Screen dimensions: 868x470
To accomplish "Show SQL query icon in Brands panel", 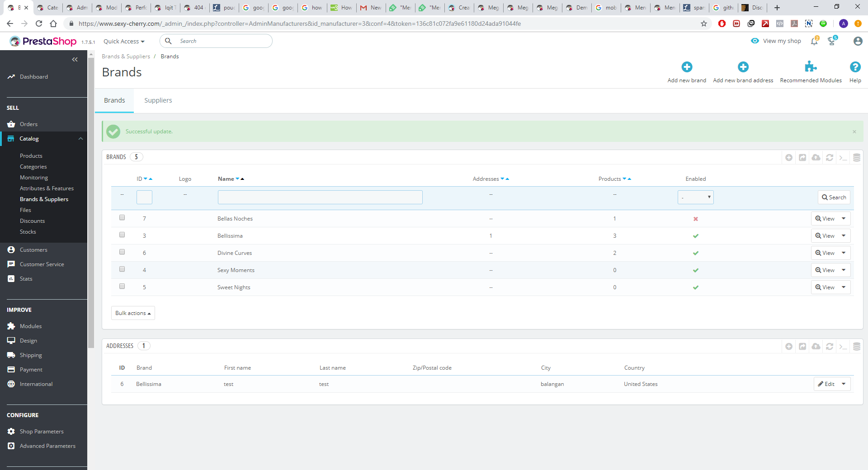I will [x=843, y=158].
